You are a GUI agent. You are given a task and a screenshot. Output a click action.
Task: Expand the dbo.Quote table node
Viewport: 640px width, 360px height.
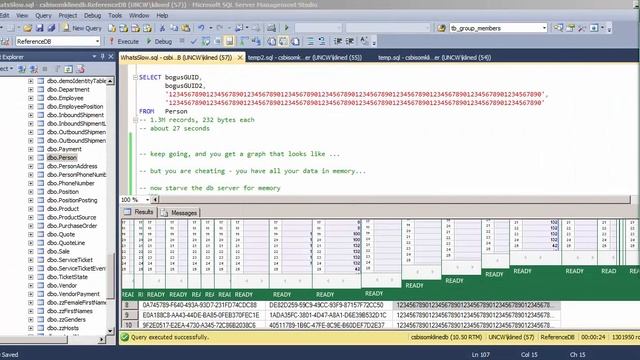pos(31,234)
